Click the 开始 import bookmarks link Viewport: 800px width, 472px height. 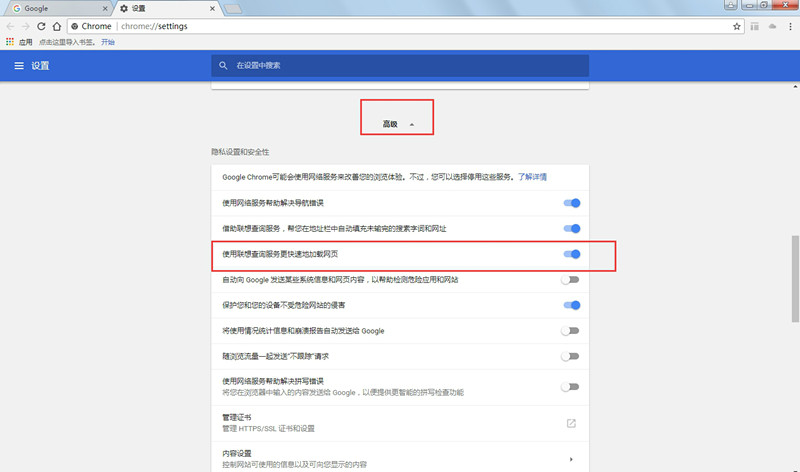(108, 42)
